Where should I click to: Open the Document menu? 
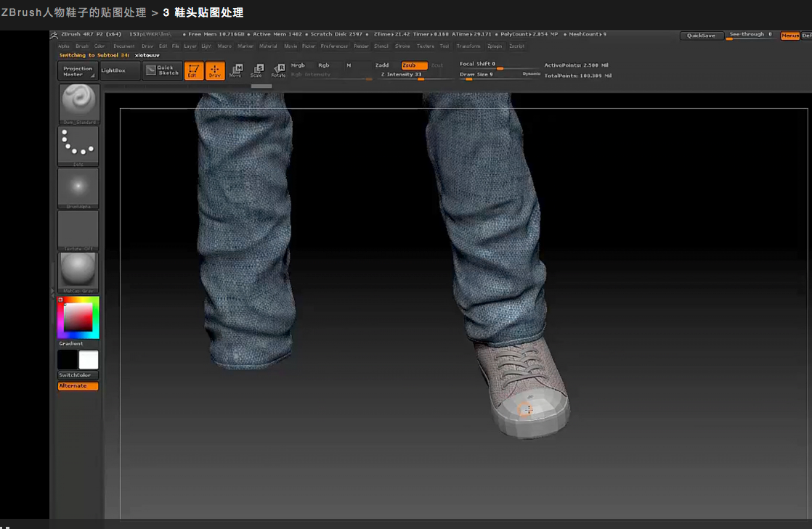tap(123, 46)
